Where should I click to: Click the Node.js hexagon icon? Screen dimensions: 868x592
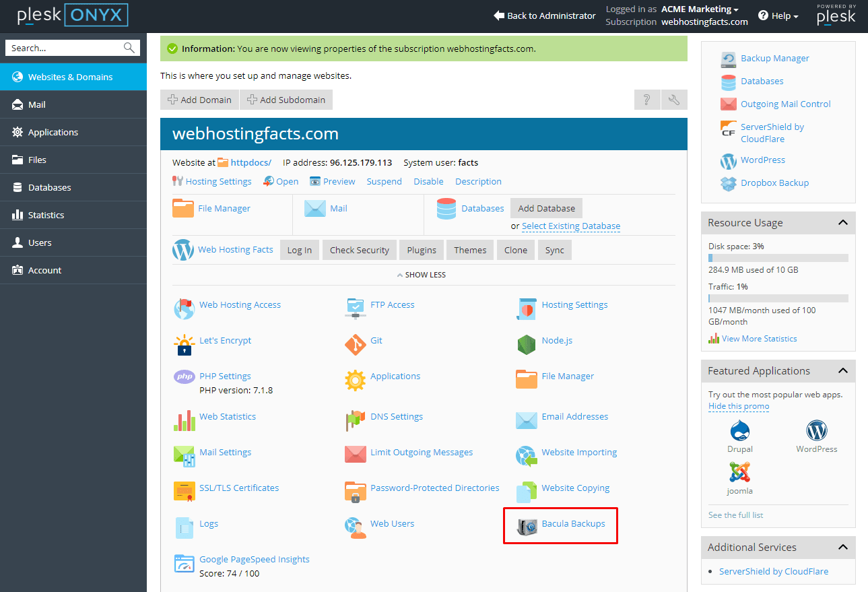pos(527,345)
